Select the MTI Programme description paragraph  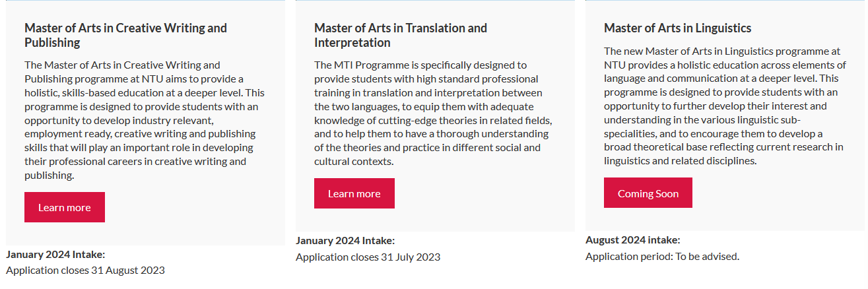(x=434, y=113)
